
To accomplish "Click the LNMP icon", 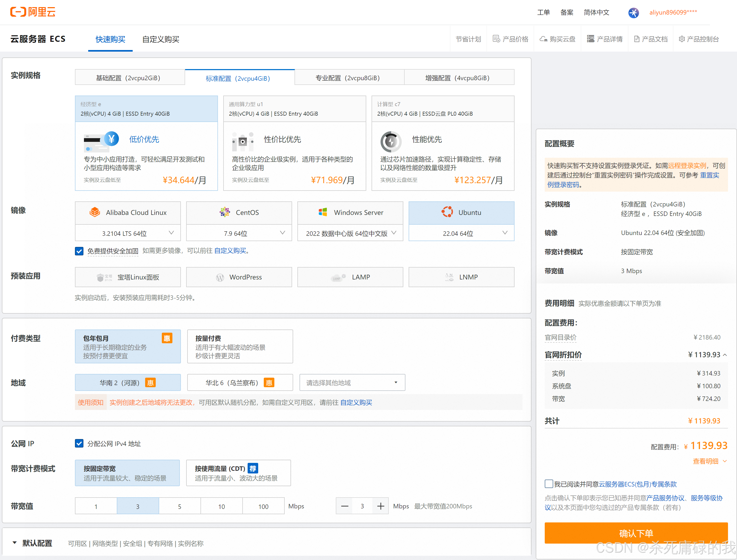I will [449, 277].
